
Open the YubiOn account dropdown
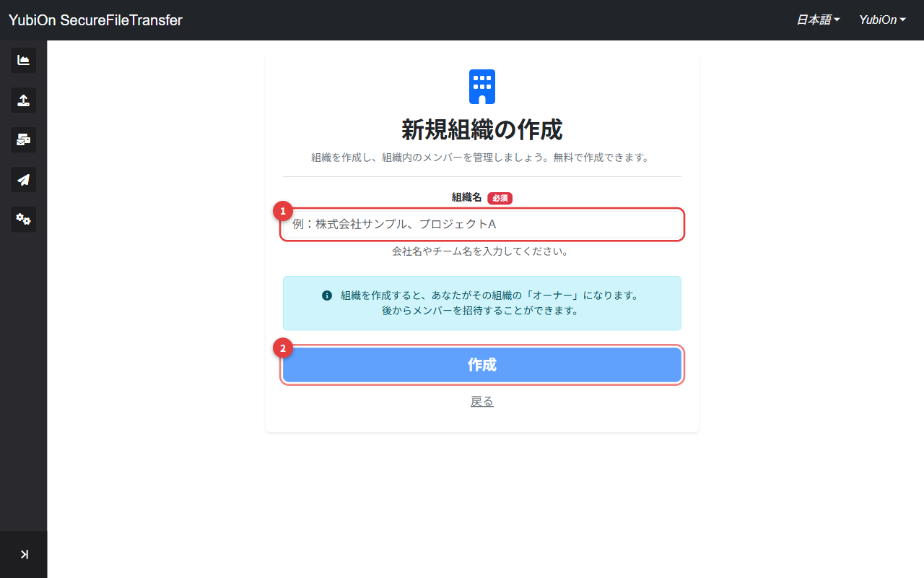pos(882,20)
